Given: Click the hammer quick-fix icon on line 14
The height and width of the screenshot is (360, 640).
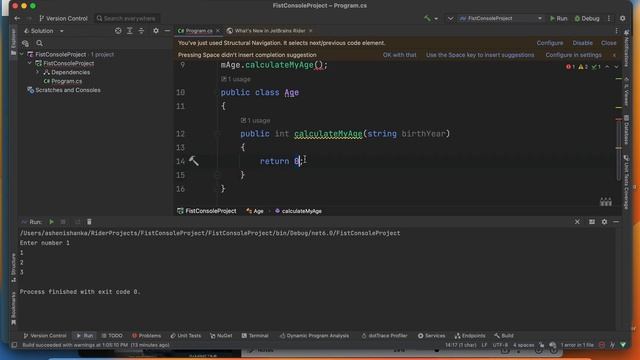Looking at the screenshot, I should coord(193,161).
